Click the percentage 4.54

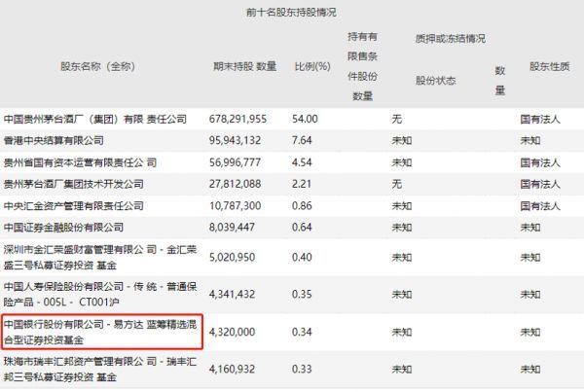coord(302,162)
